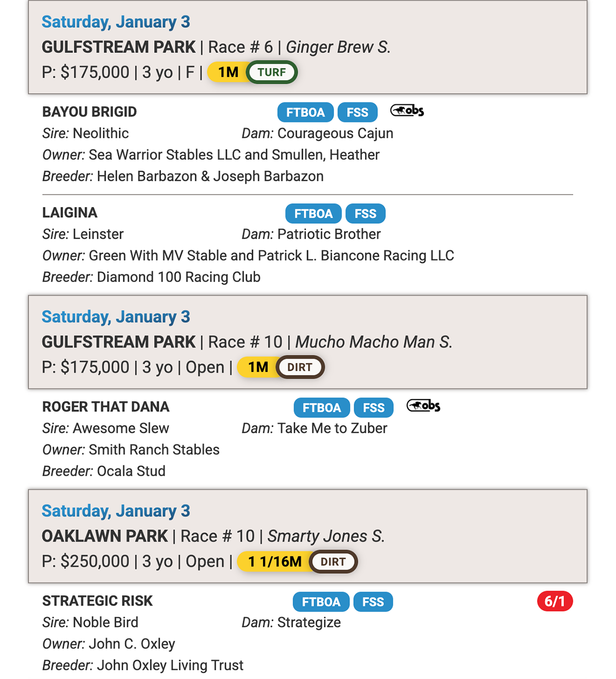Click the Mucho Macho Man S. race name

[x=373, y=342]
